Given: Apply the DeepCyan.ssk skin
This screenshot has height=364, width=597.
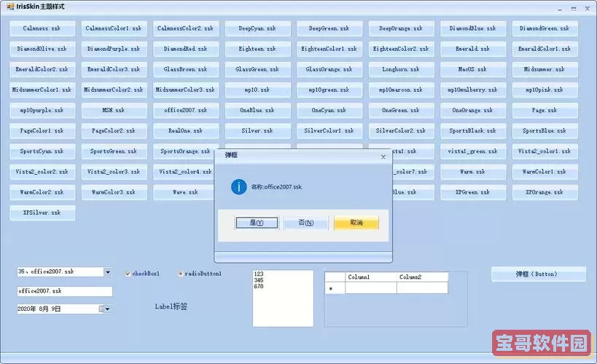Looking at the screenshot, I should (x=257, y=28).
